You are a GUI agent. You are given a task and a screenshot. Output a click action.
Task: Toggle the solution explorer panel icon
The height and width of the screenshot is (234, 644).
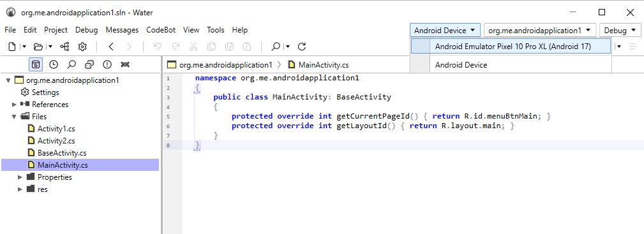[x=36, y=64]
